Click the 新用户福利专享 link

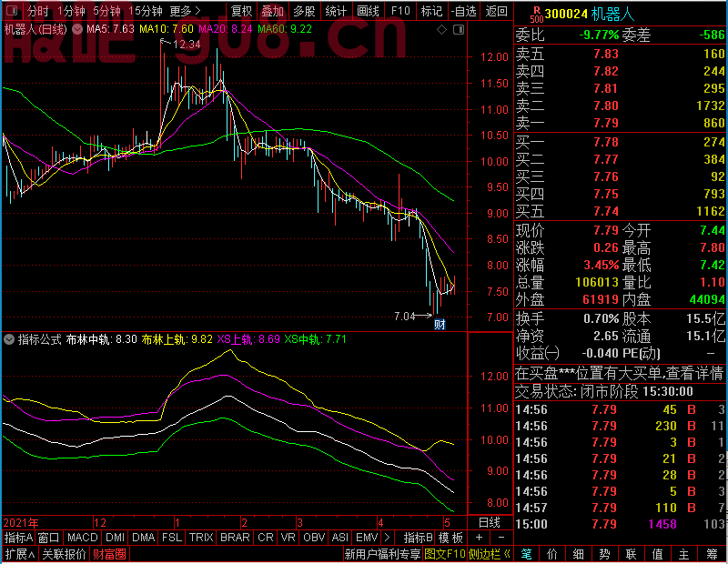(x=382, y=554)
